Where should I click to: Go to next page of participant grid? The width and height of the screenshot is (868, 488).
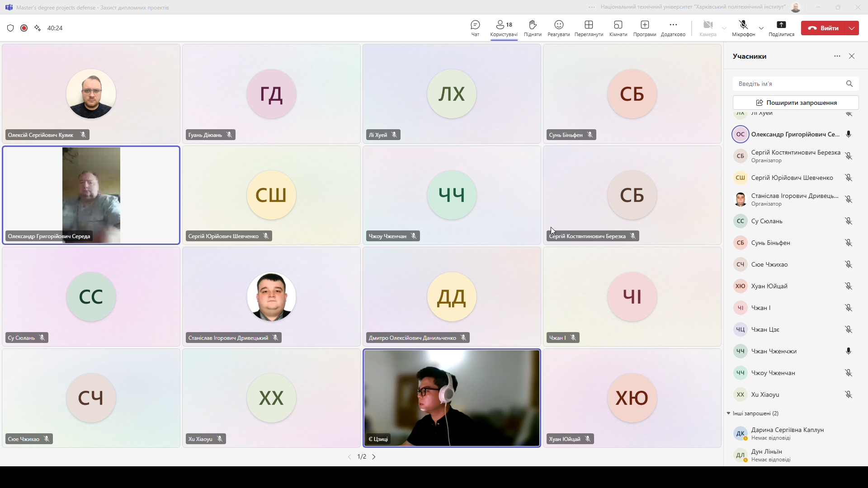[x=374, y=457]
